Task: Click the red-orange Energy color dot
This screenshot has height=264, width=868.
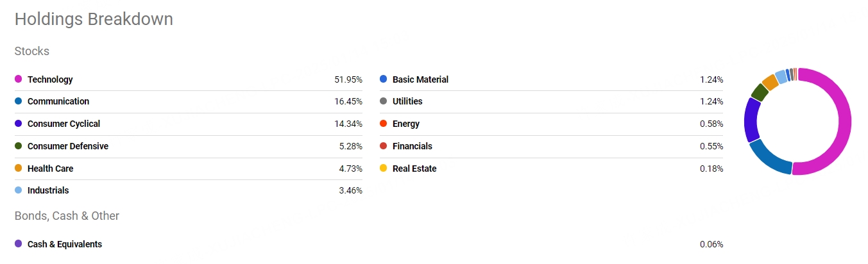Action: (x=384, y=124)
